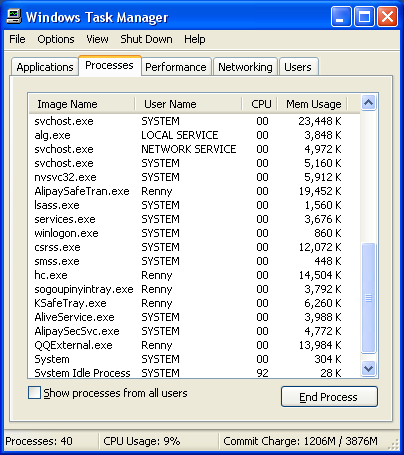
Task: Open the Shut Down menu
Action: click(x=146, y=39)
